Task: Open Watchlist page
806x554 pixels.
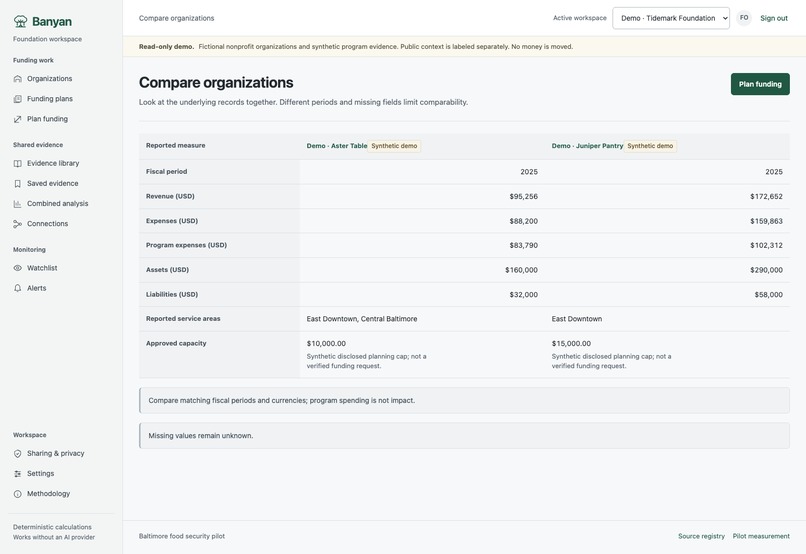Action: pyautogui.click(x=42, y=268)
